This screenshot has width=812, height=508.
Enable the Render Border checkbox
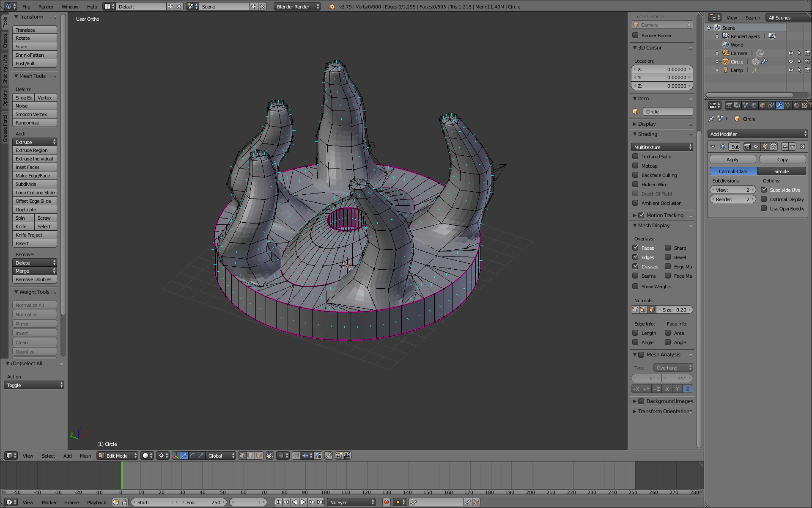pos(635,35)
